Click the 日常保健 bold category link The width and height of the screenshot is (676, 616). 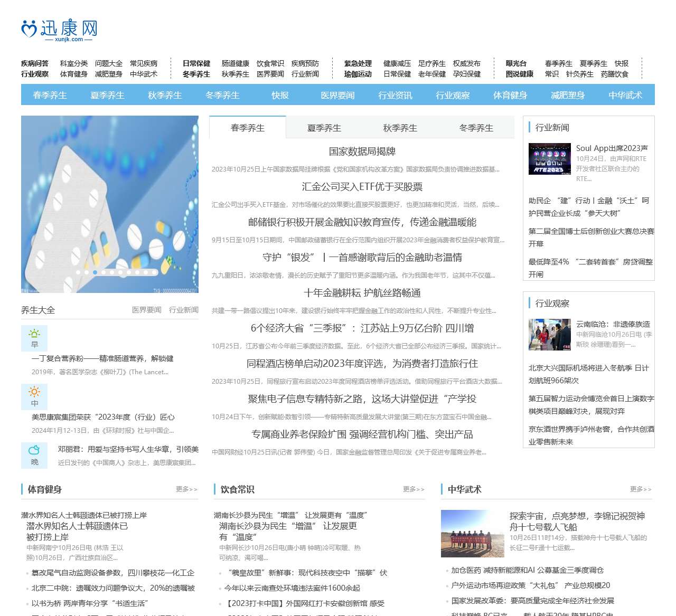[x=196, y=63]
